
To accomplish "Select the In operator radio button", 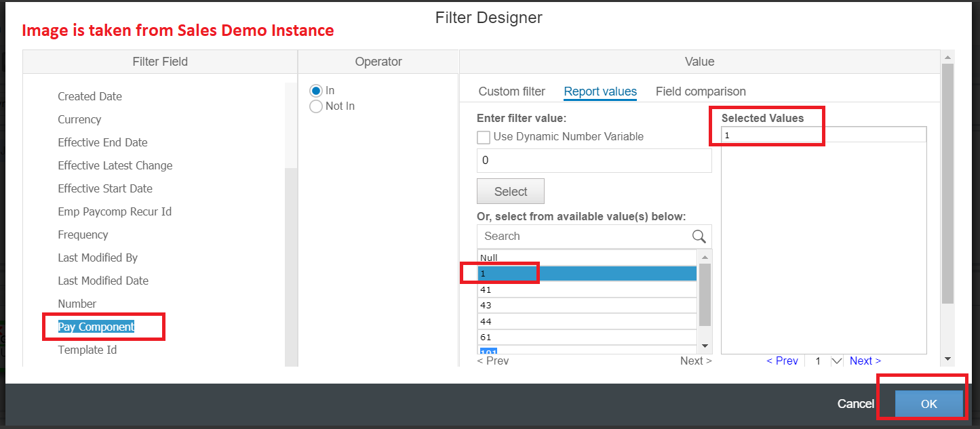I will click(315, 91).
